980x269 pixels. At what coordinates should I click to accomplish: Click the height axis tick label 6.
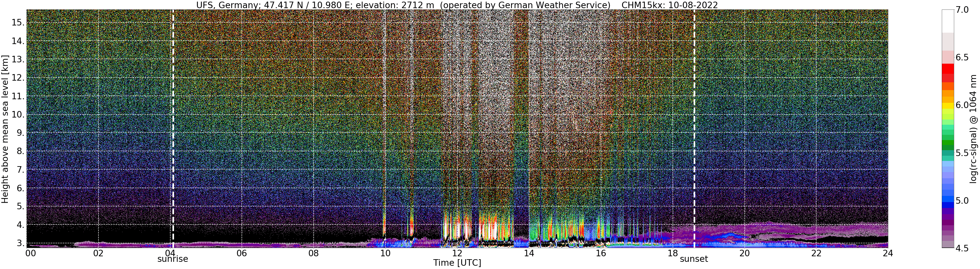20,188
